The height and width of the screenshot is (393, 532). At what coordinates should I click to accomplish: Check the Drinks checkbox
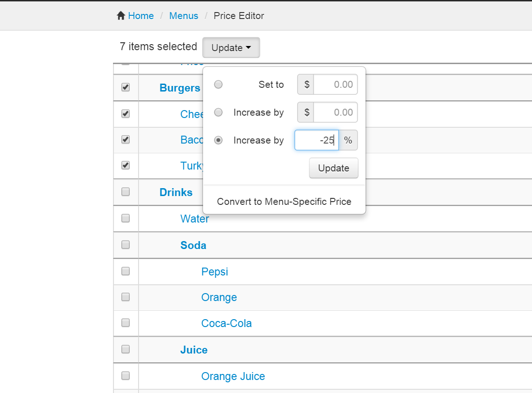[x=126, y=192]
